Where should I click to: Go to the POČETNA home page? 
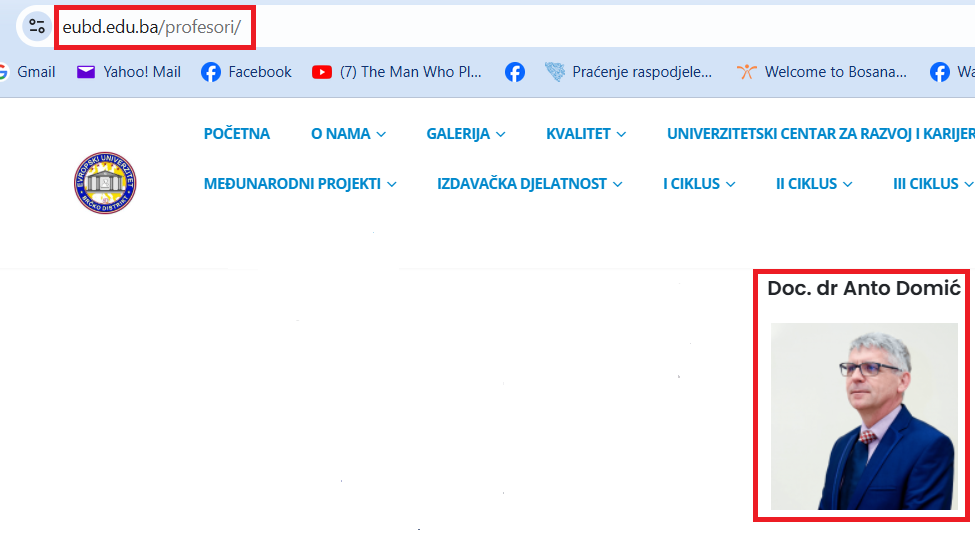pos(237,134)
